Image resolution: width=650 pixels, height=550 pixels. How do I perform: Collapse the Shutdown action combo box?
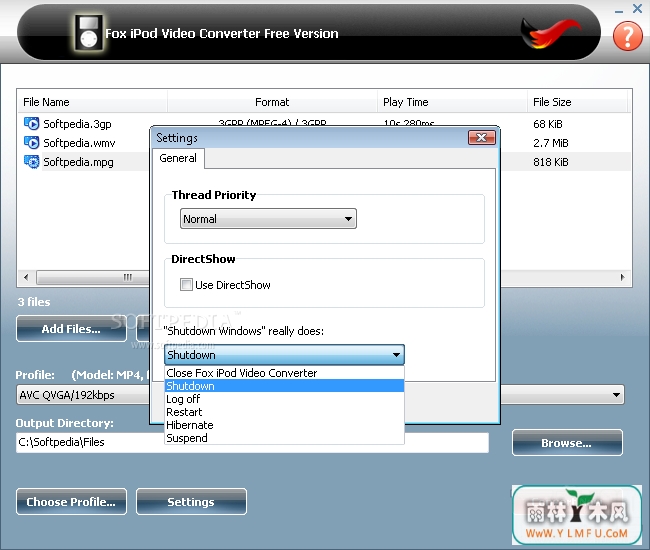[284, 355]
